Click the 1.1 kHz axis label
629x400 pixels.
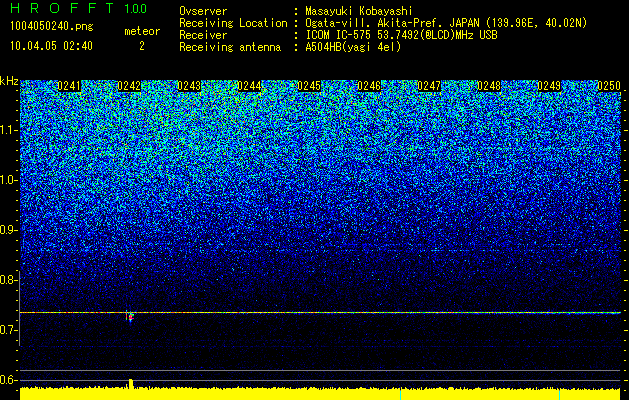click(x=8, y=130)
